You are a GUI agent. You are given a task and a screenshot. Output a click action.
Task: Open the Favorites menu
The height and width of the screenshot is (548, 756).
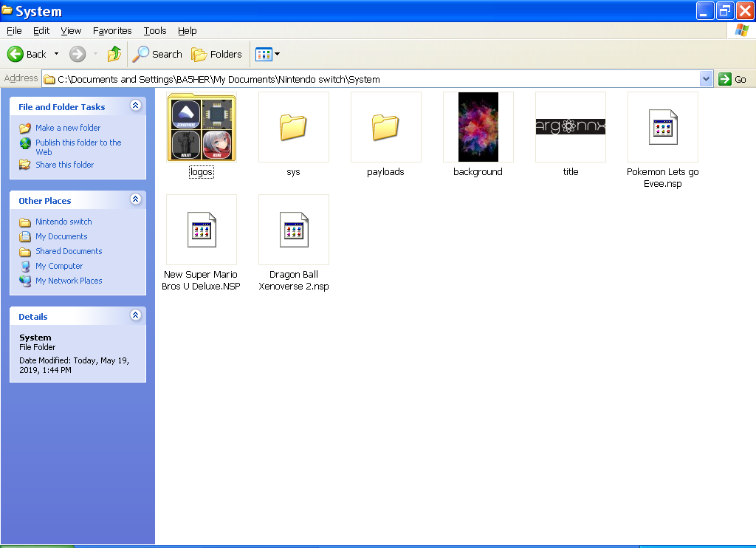pos(112,31)
